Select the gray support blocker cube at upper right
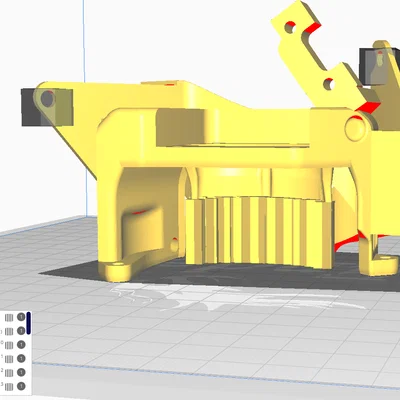400x400 pixels. [x=379, y=66]
